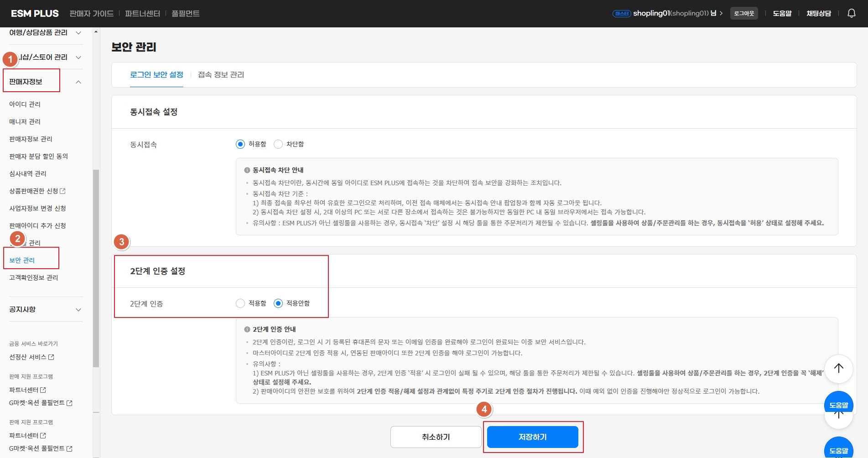
Task: Click the 저장하기 button
Action: (x=532, y=437)
